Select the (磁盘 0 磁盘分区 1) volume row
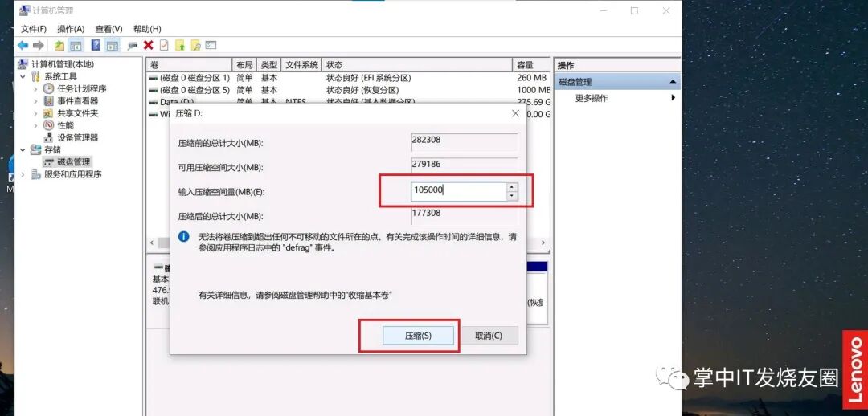 (x=349, y=78)
